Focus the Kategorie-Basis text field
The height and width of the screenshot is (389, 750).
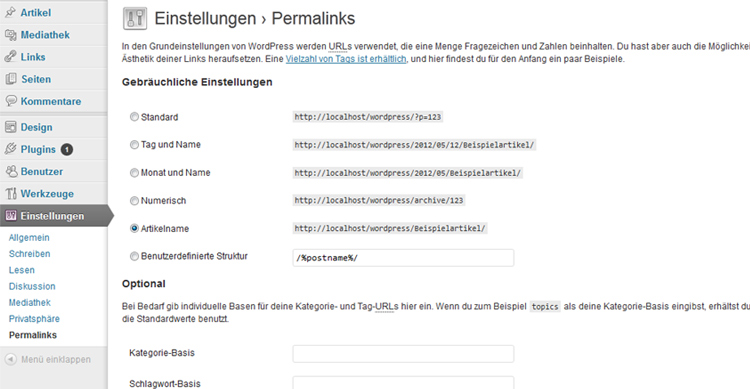403,354
